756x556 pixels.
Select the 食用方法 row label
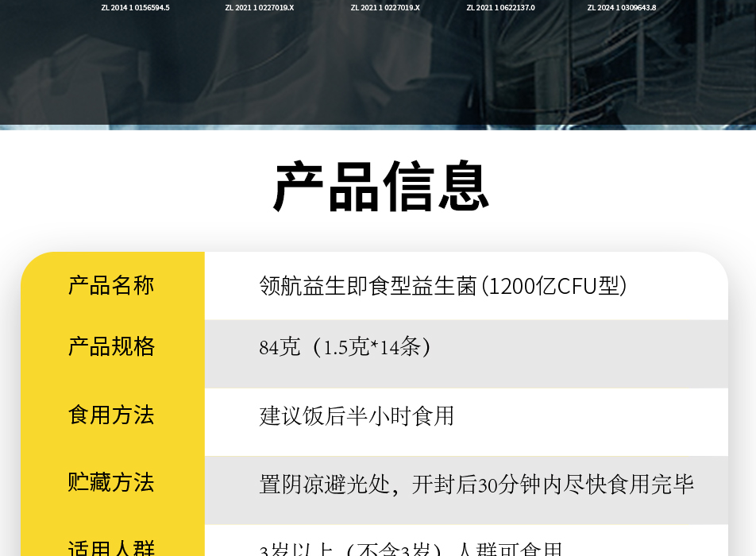(111, 415)
